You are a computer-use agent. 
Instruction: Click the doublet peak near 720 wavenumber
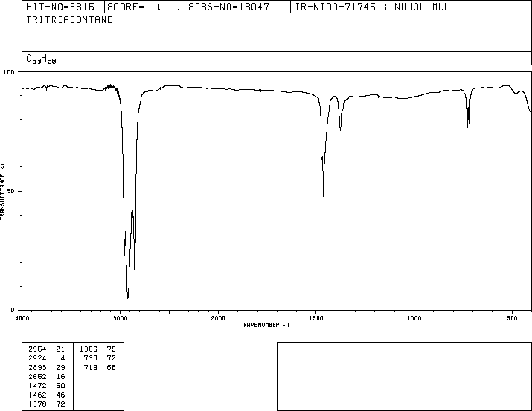click(468, 134)
